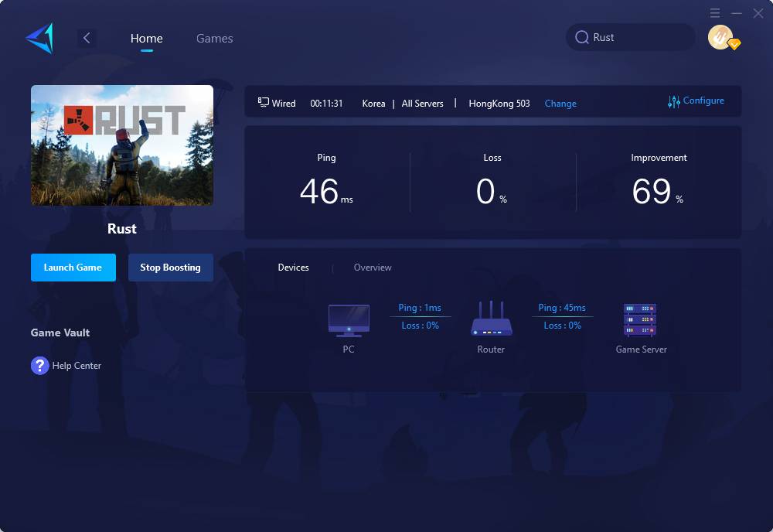Screen dimensions: 773x532
Task: Click the magnifier icon in the search box
Action: coord(582,37)
